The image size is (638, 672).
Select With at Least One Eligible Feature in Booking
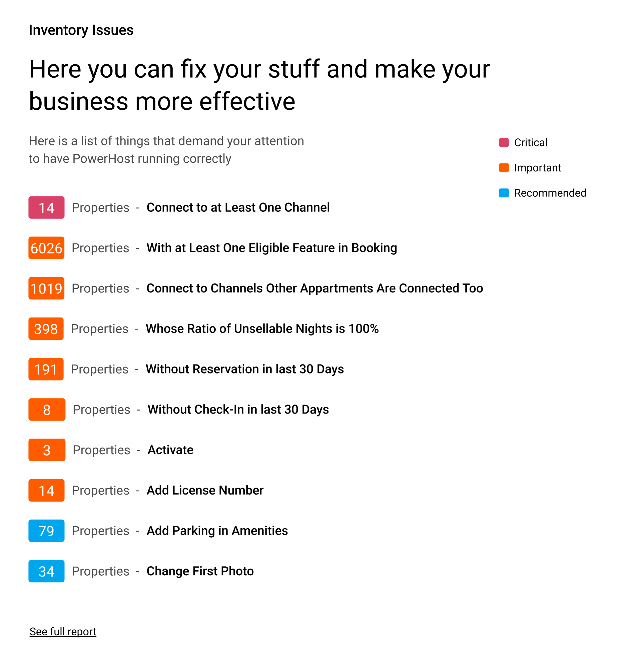point(272,248)
